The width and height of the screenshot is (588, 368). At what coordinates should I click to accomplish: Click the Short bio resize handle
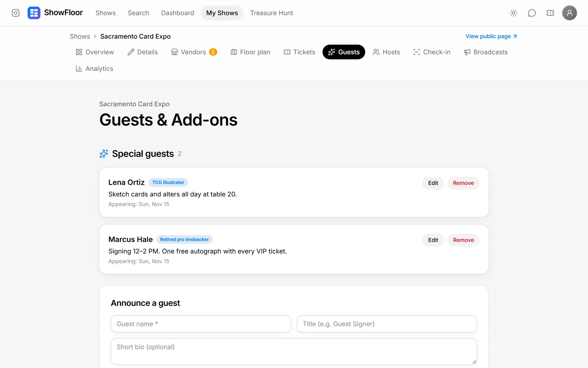pyautogui.click(x=474, y=362)
